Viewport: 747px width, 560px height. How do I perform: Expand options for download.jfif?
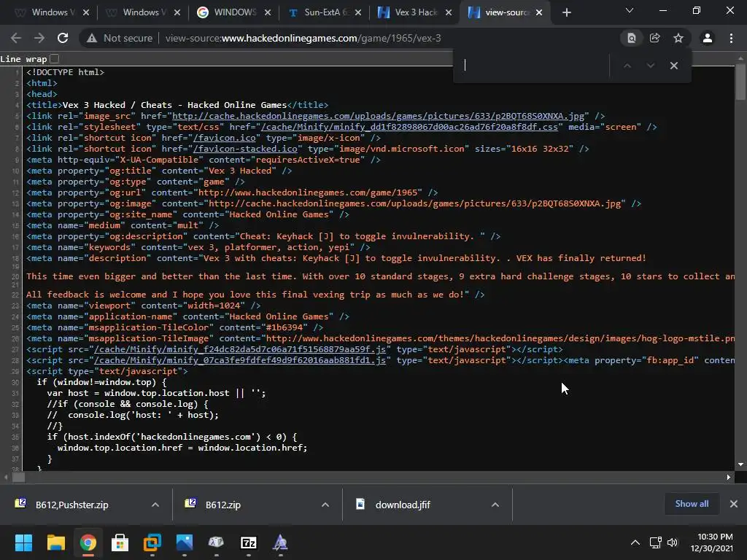(495, 505)
